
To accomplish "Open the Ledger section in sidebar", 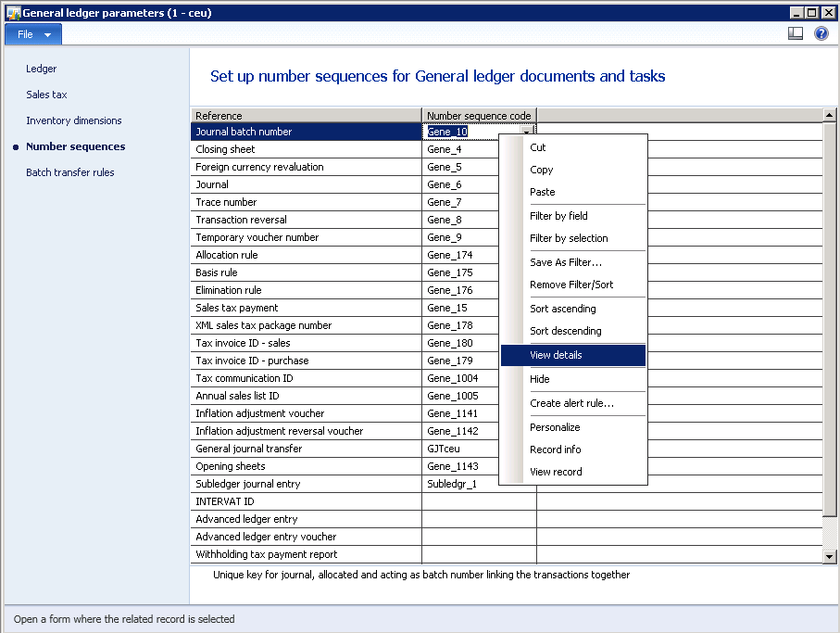I will click(41, 69).
